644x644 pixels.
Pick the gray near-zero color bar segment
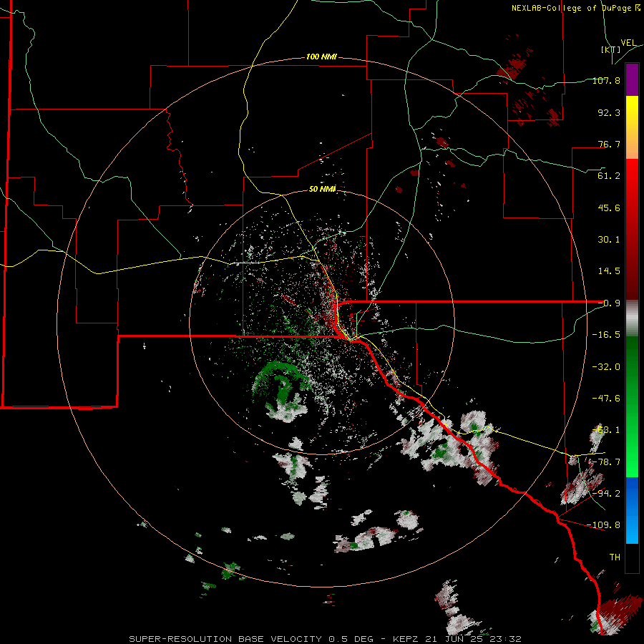(x=632, y=318)
